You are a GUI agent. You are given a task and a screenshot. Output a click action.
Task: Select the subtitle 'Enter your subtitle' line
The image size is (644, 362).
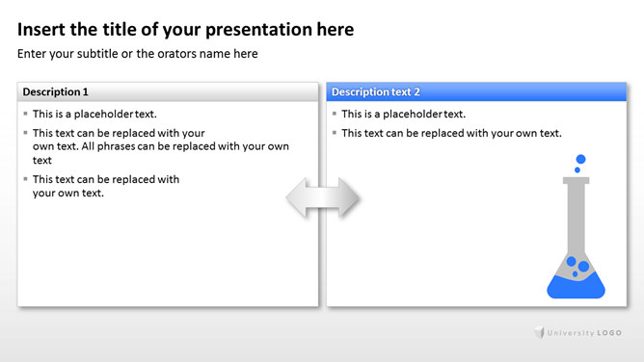coord(138,54)
